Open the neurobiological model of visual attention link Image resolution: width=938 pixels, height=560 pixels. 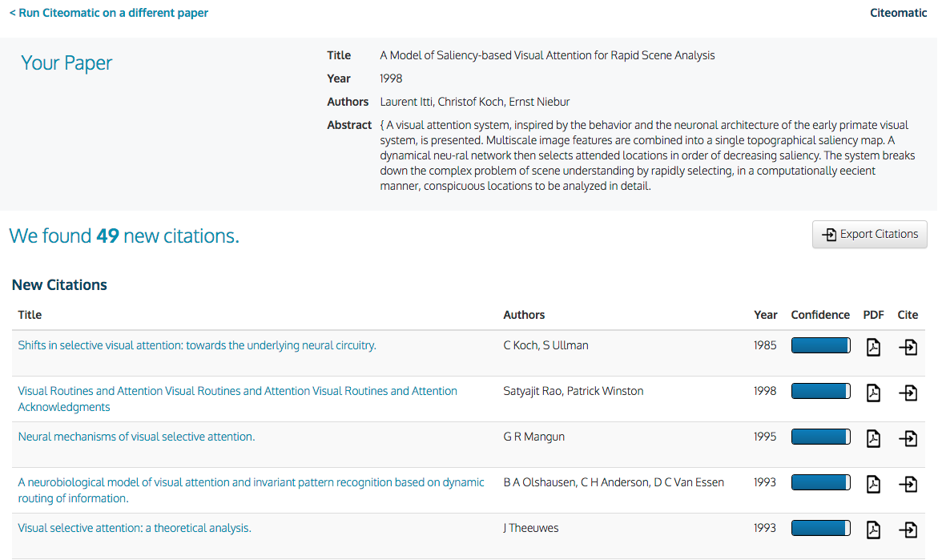[x=251, y=482]
